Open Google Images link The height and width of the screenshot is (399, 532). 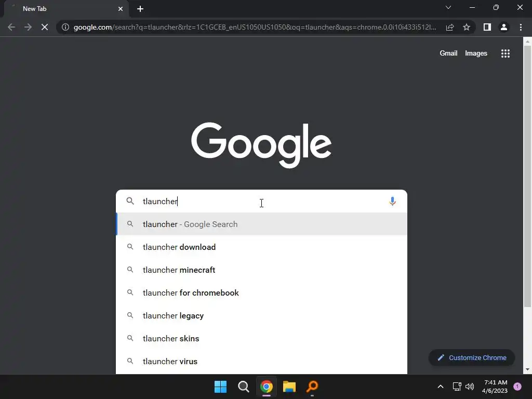(x=476, y=54)
